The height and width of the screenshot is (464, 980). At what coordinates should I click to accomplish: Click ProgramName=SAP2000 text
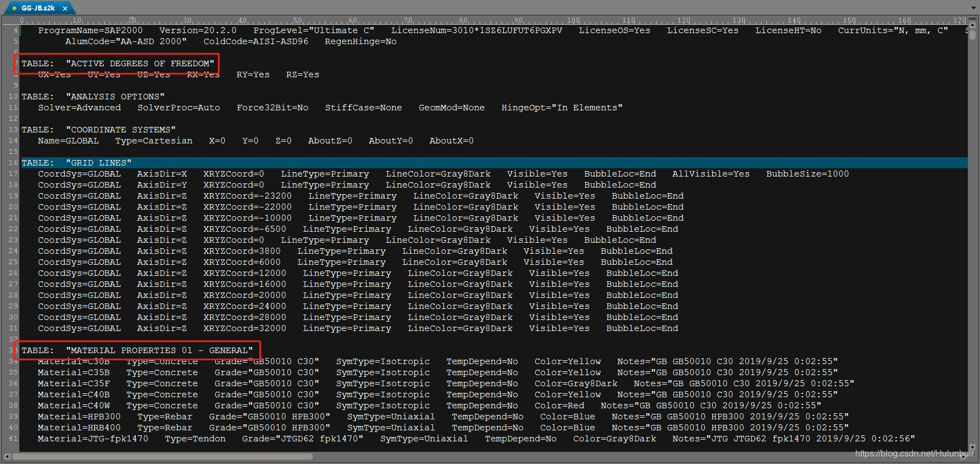[x=90, y=30]
